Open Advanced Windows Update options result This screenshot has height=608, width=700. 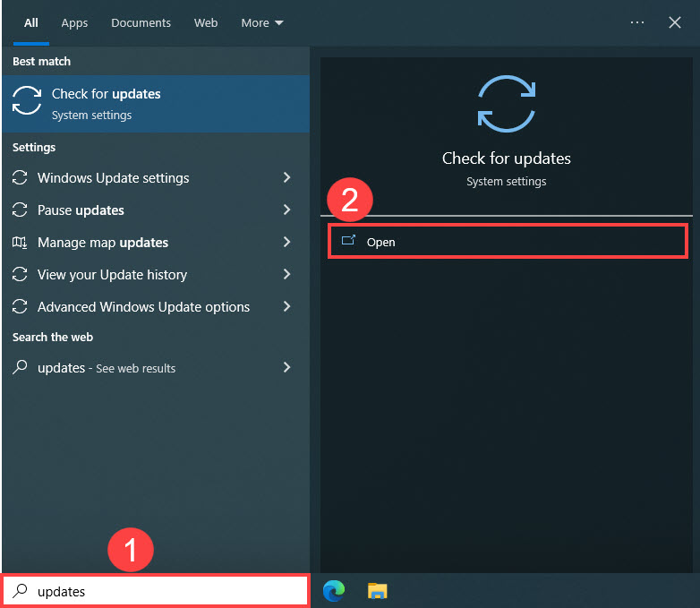pos(156,306)
